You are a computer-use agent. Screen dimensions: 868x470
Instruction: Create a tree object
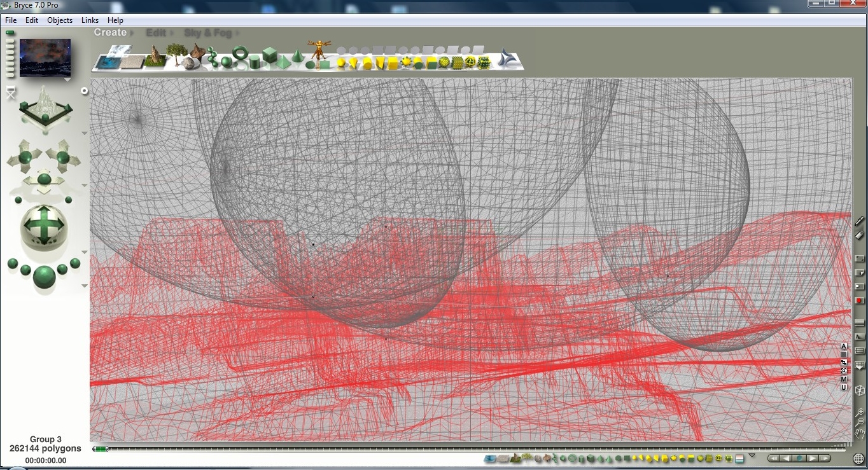(x=176, y=53)
